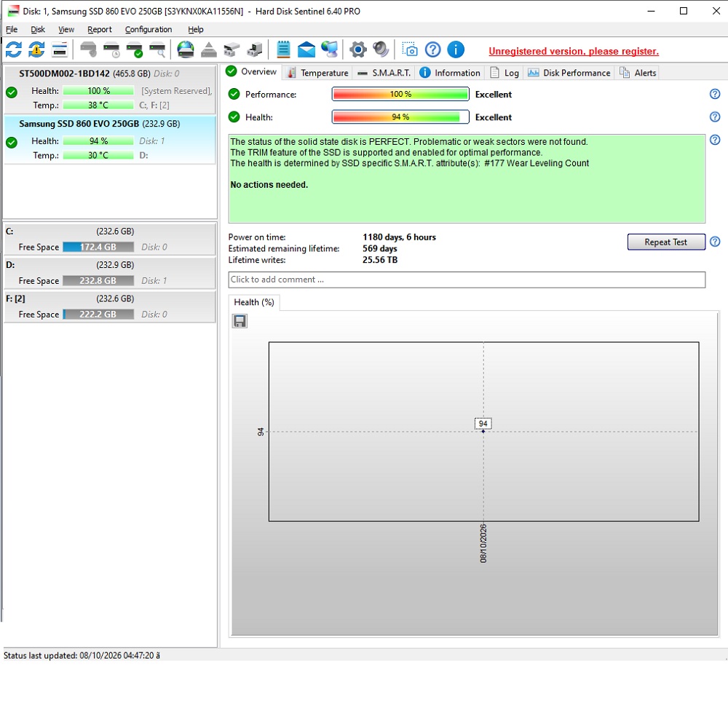Click the refresh icon with yellow warning sign

point(36,50)
